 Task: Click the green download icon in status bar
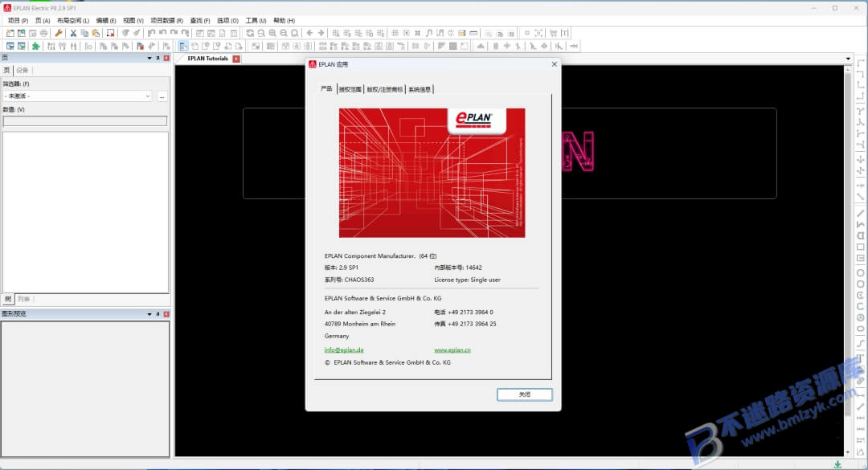(x=837, y=464)
